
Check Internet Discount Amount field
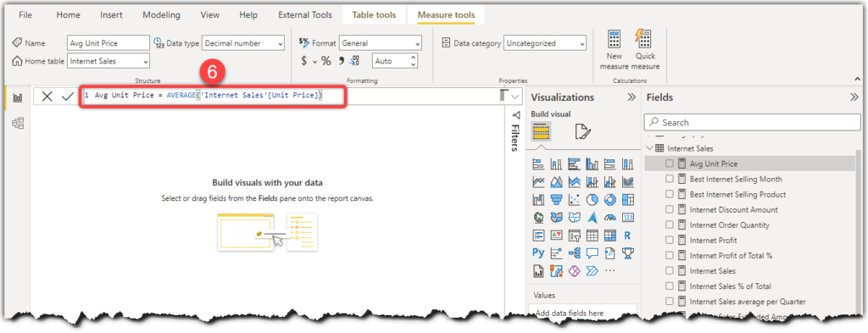pos(670,209)
